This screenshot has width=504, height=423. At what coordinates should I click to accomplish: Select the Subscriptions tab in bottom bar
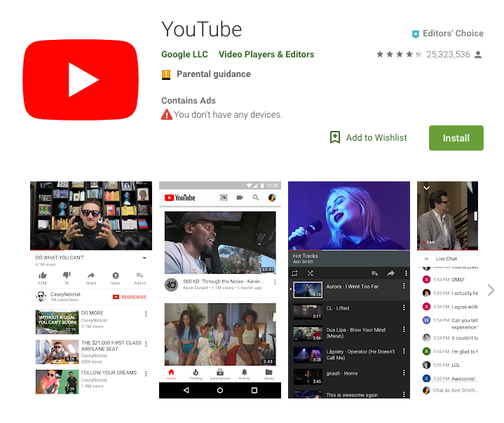point(220,374)
